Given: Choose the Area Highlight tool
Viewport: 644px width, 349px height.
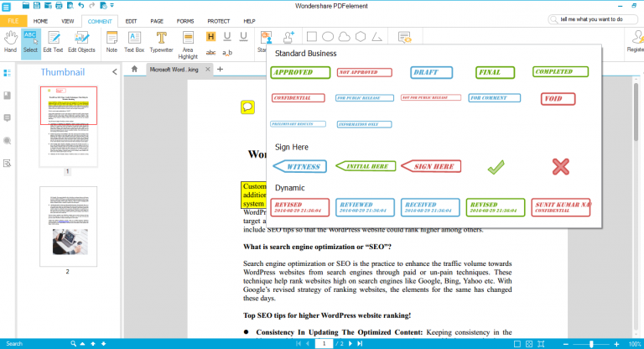Looking at the screenshot, I should click(188, 45).
